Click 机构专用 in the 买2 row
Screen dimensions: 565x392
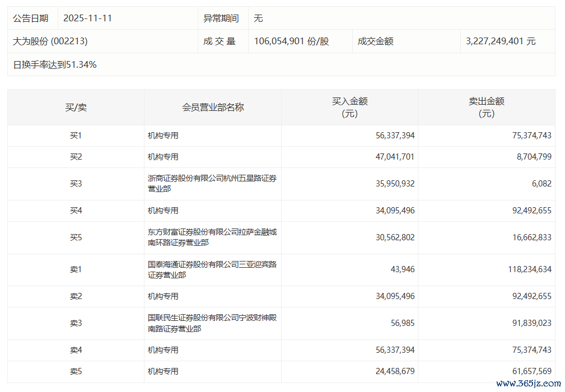164,157
